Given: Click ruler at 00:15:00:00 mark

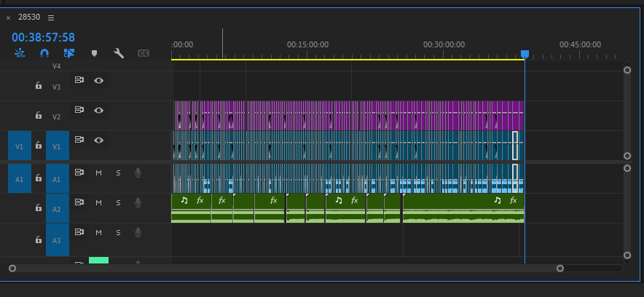Looking at the screenshot, I should pos(307,44).
